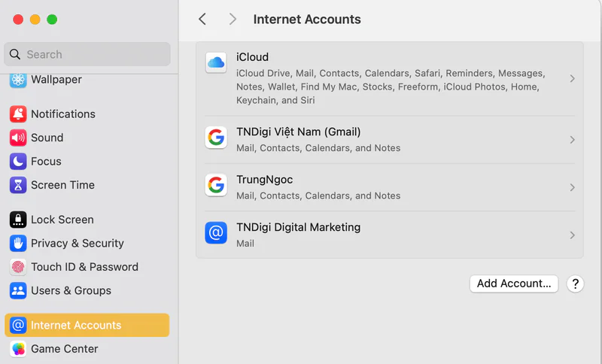Click 'Mail' under TNDigi Digital Marketing
The image size is (602, 364).
[x=245, y=244]
